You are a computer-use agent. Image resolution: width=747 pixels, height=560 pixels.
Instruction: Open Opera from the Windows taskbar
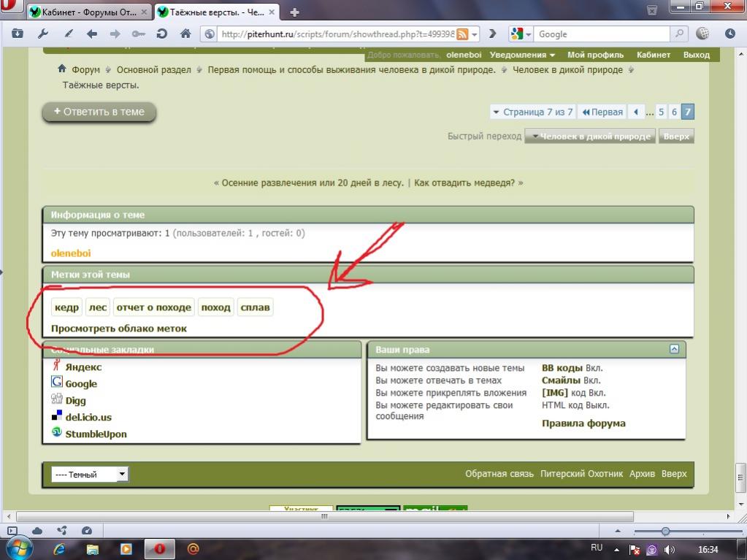[159, 548]
